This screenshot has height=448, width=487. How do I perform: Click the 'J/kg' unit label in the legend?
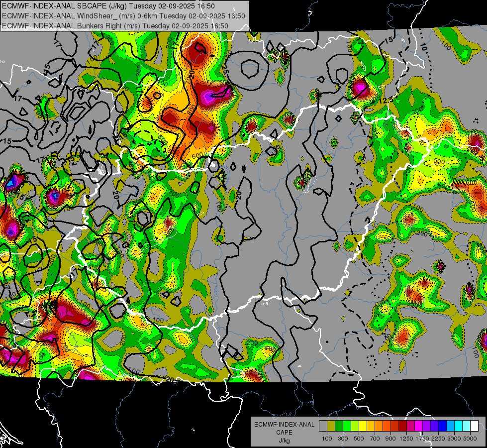284,441
